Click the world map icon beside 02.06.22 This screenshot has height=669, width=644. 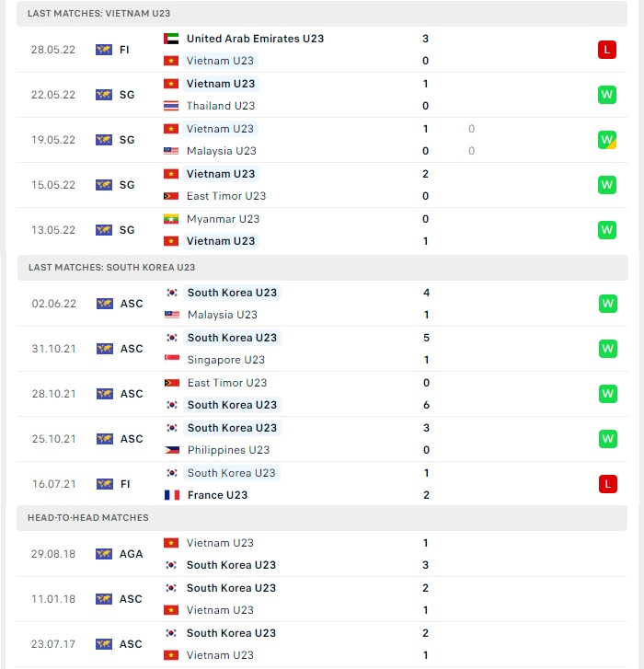pos(105,304)
